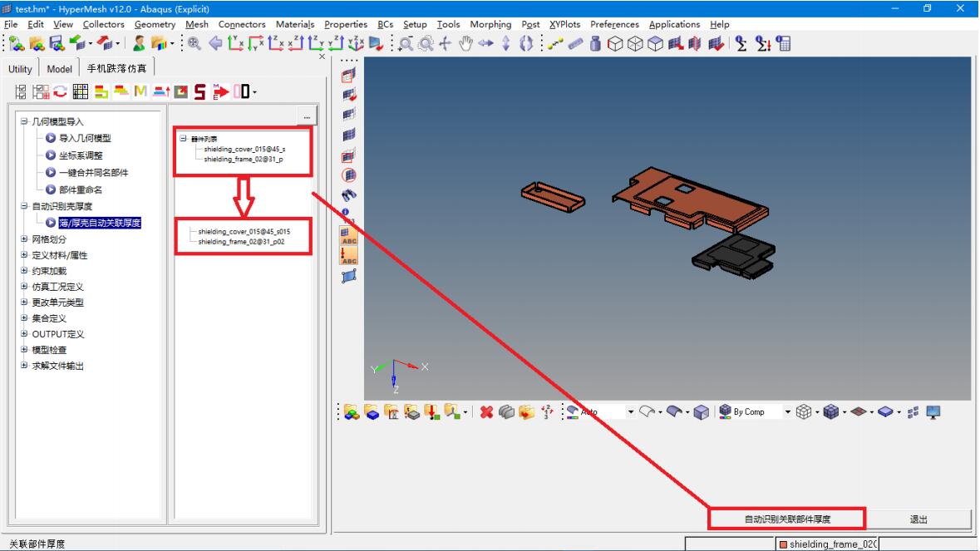Select 一键合并同名部件 tree item

[x=94, y=172]
